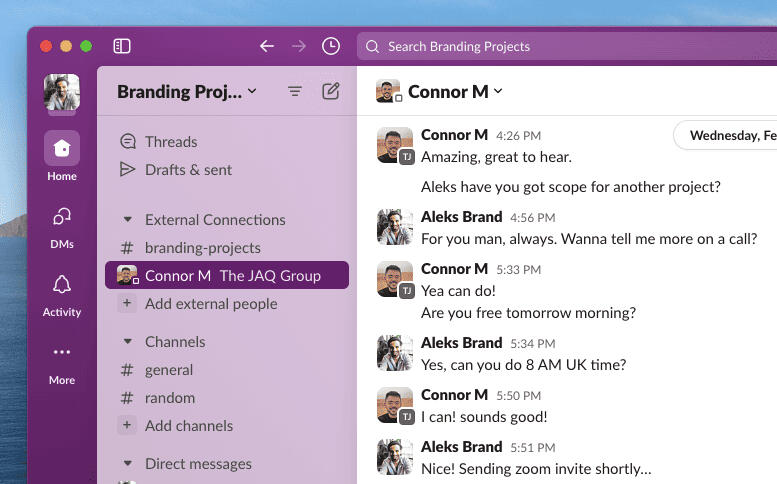Click the filter conversations icon
Screen dimensions: 777x484
[295, 91]
